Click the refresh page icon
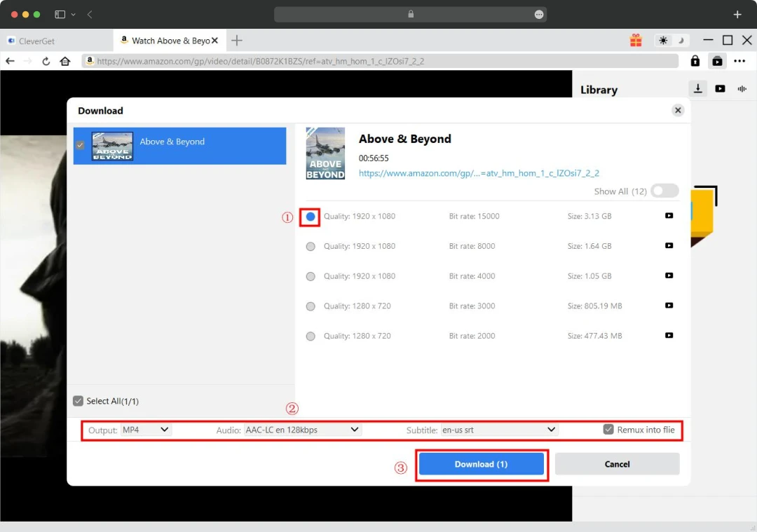 [46, 61]
